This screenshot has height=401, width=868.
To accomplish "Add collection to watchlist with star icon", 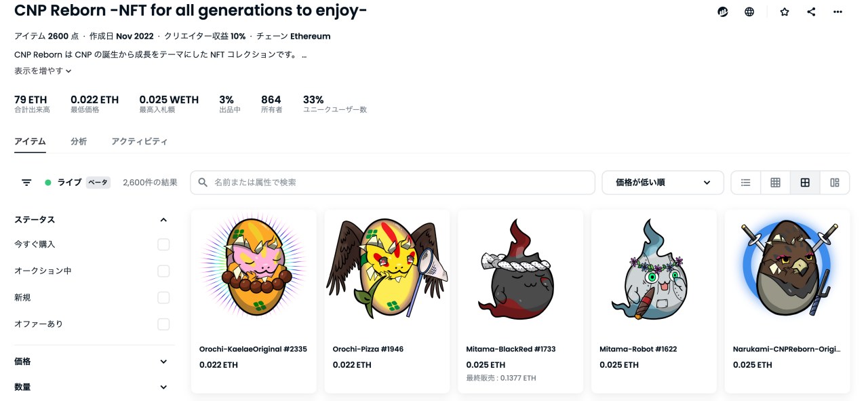I will click(x=785, y=12).
